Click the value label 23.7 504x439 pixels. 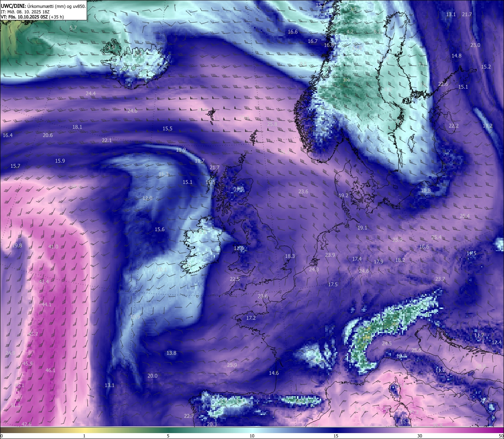pyautogui.click(x=440, y=279)
